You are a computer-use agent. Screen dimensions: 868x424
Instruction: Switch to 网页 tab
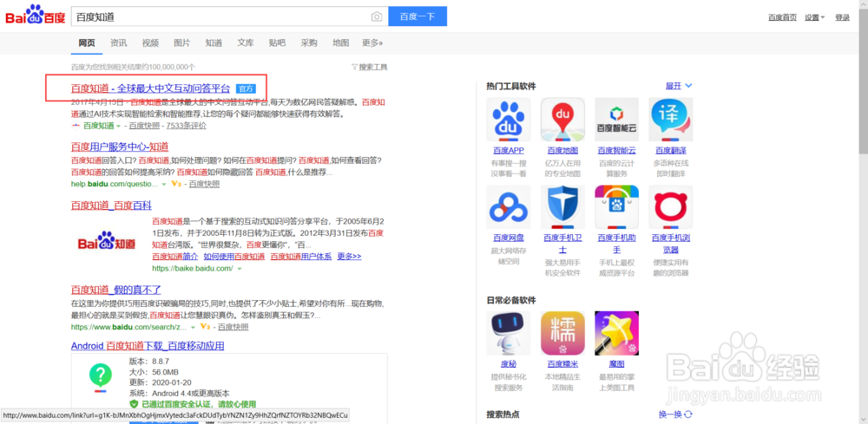[86, 42]
